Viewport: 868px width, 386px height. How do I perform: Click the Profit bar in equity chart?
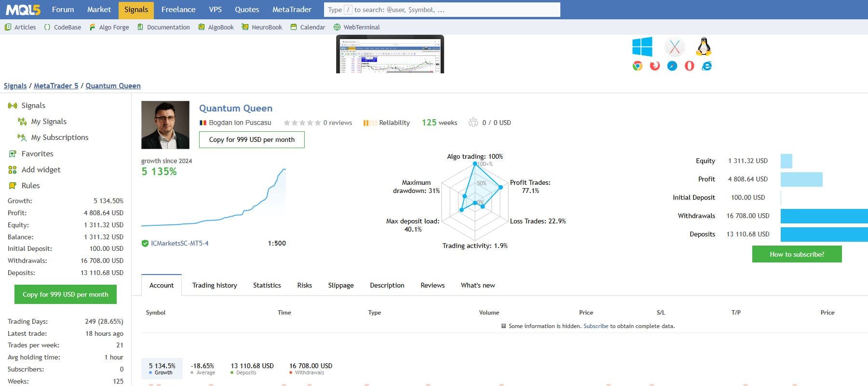pos(801,179)
